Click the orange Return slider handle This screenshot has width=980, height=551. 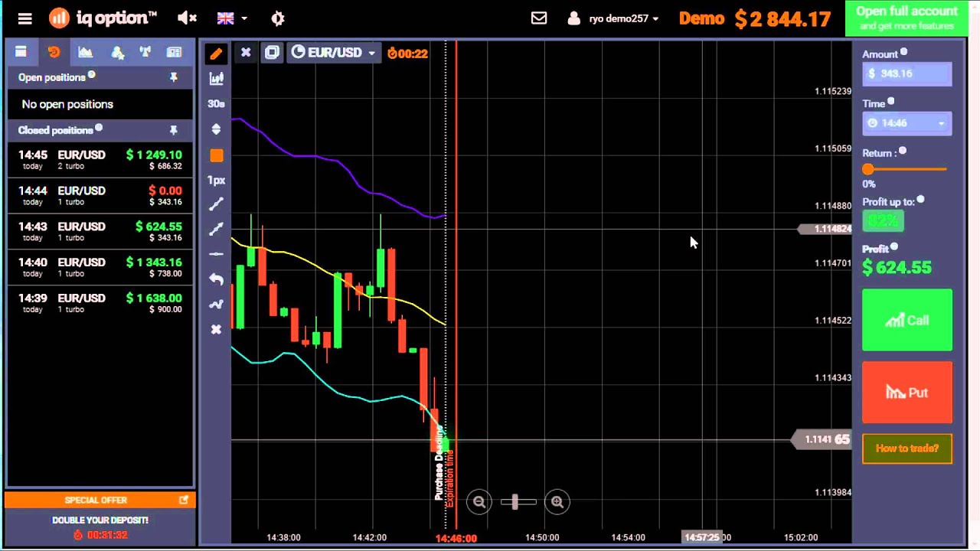pos(867,169)
